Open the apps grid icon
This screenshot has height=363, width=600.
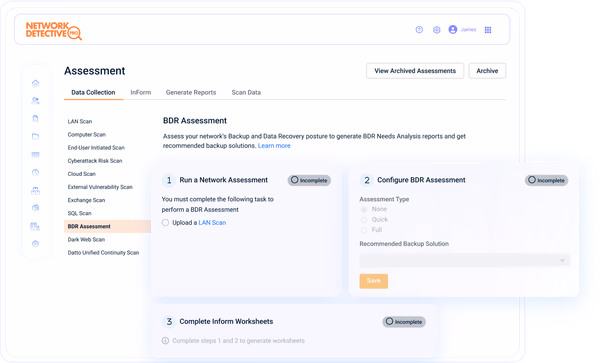488,29
